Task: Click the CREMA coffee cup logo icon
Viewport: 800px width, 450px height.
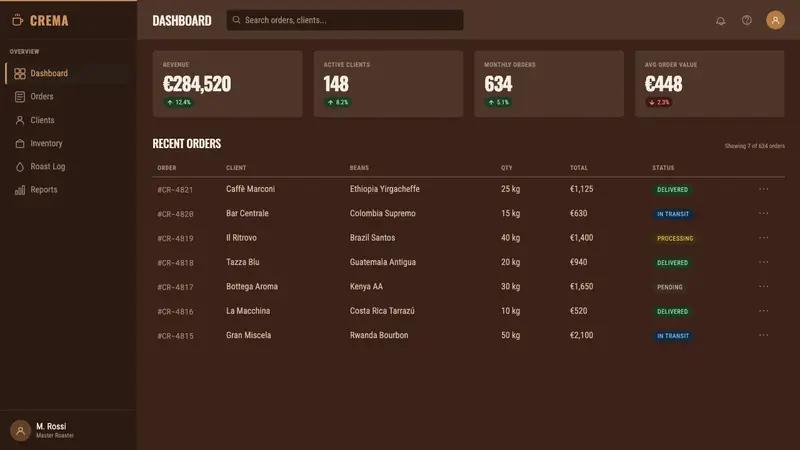Action: click(17, 20)
